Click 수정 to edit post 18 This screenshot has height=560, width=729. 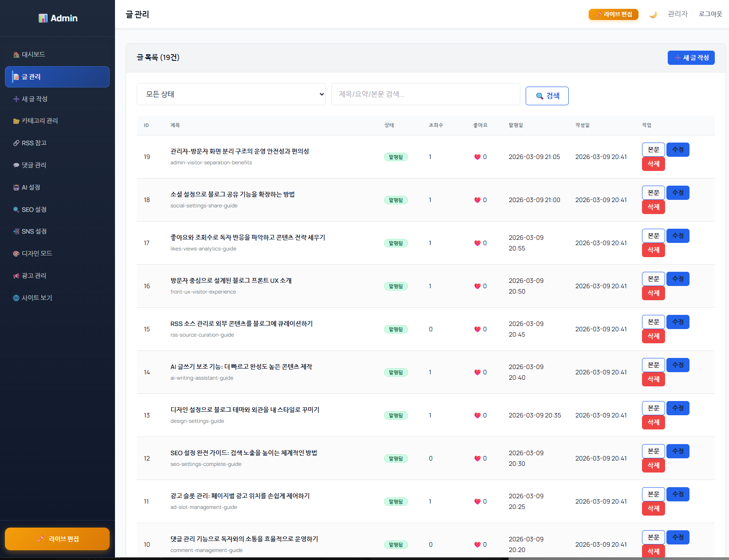[677, 193]
